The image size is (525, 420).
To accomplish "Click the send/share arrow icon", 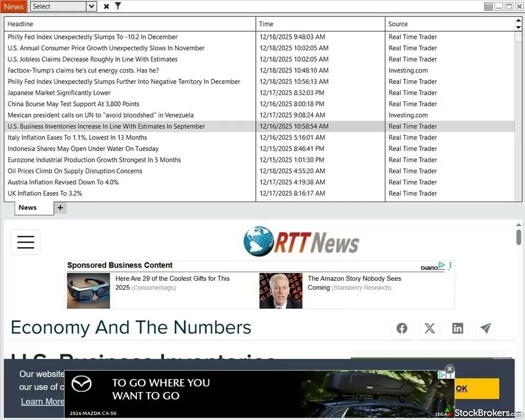I will [x=485, y=328].
